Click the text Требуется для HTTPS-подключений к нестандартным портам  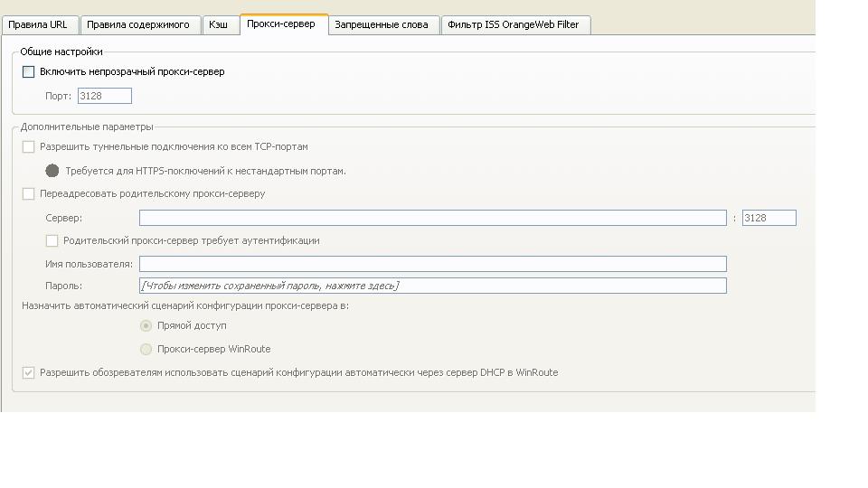205,171
